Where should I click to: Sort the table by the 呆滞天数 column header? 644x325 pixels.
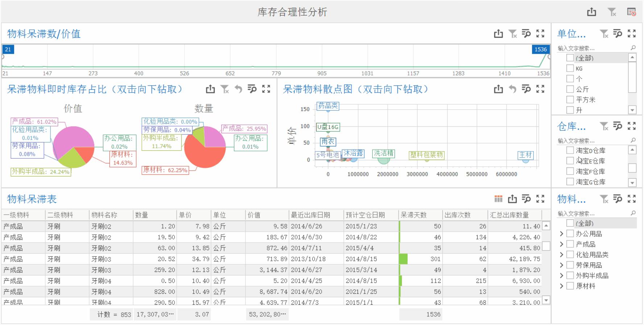420,215
